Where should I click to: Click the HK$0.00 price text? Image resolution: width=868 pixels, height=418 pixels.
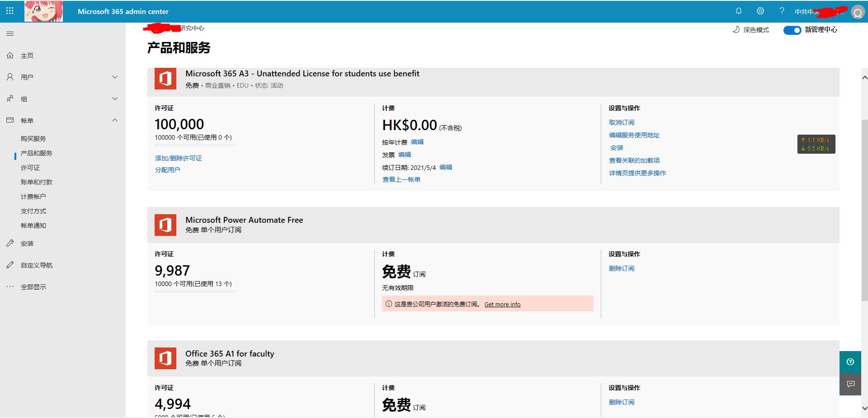pos(410,125)
